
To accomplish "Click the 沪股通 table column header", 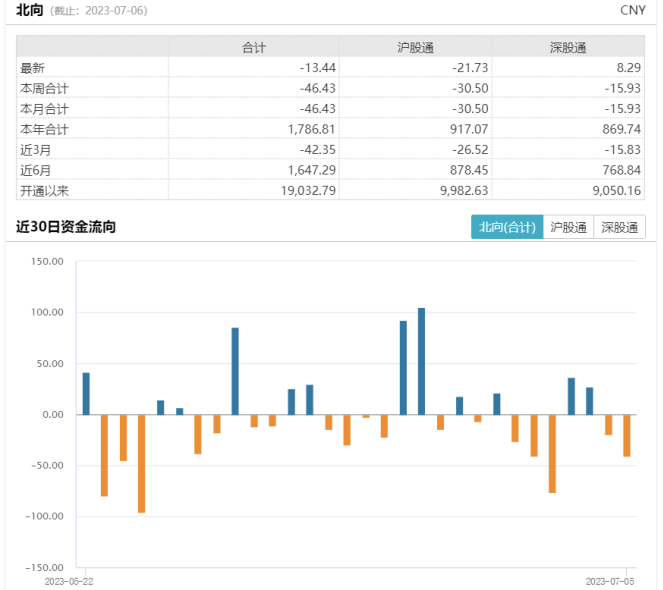I will click(x=415, y=47).
